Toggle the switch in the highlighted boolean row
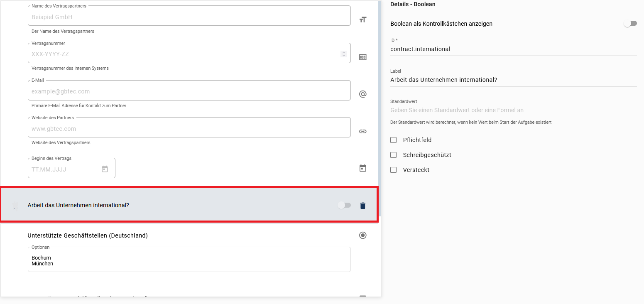 pyautogui.click(x=344, y=205)
